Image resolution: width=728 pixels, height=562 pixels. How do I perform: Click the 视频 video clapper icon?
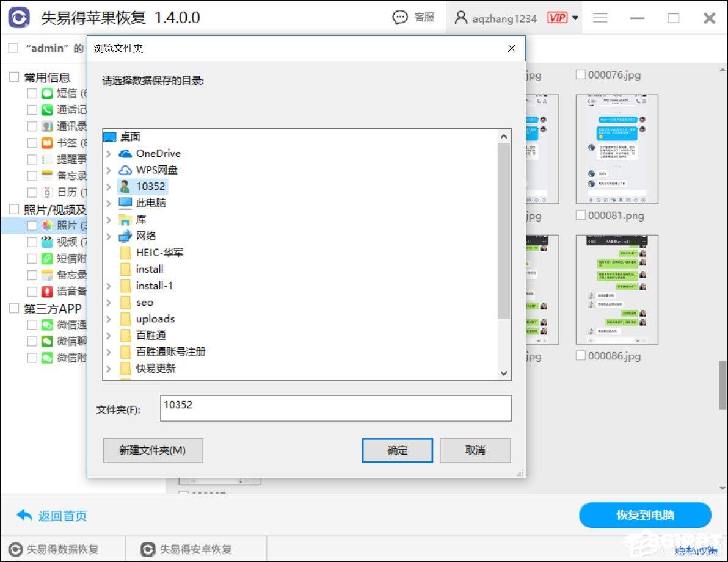[x=47, y=242]
